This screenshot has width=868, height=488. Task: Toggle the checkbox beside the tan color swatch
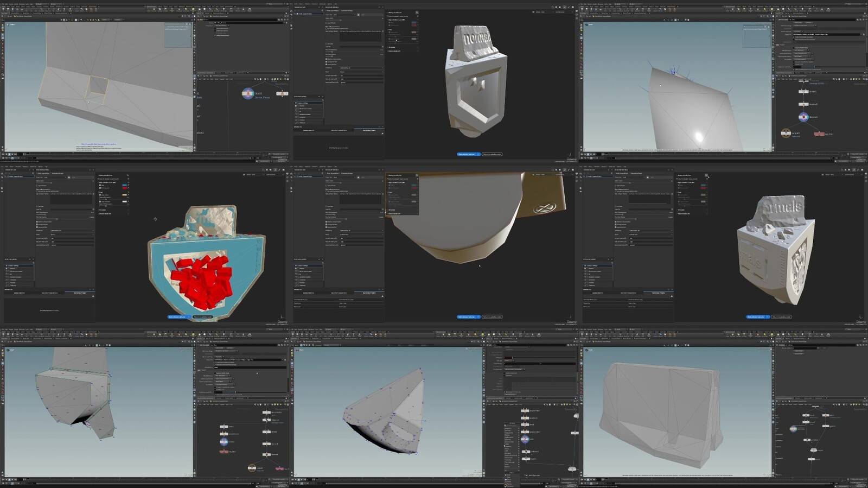pos(100,195)
